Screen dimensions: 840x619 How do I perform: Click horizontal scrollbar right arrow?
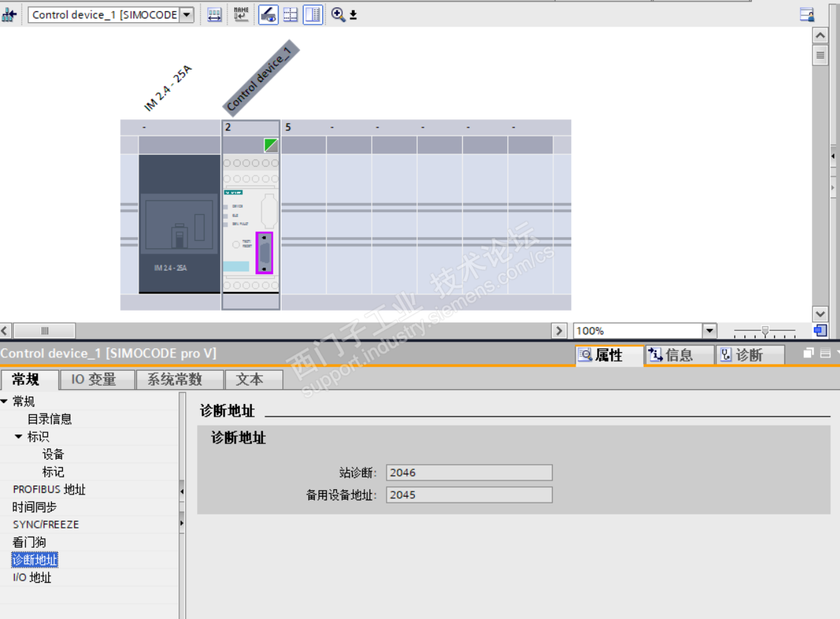click(x=559, y=331)
